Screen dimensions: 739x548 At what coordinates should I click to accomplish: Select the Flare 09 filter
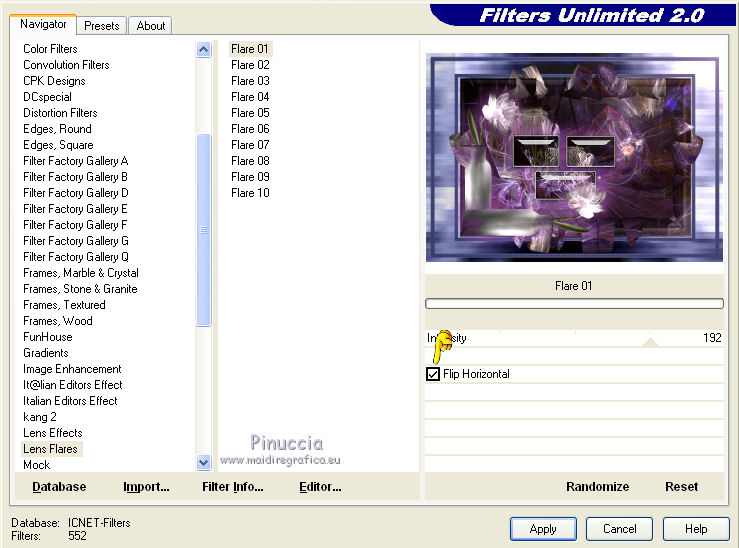click(x=250, y=177)
